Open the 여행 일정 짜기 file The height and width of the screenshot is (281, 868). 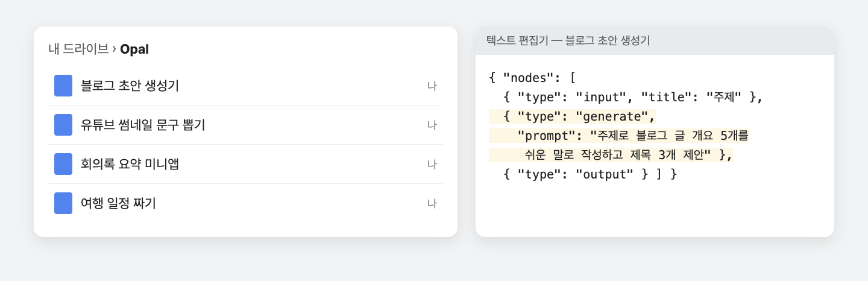point(246,203)
